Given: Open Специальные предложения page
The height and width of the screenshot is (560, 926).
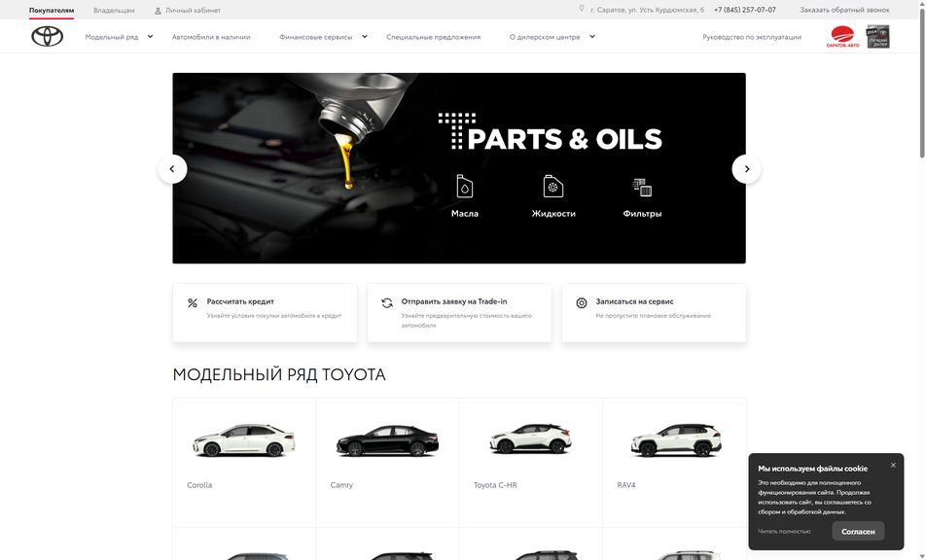Looking at the screenshot, I should point(434,37).
